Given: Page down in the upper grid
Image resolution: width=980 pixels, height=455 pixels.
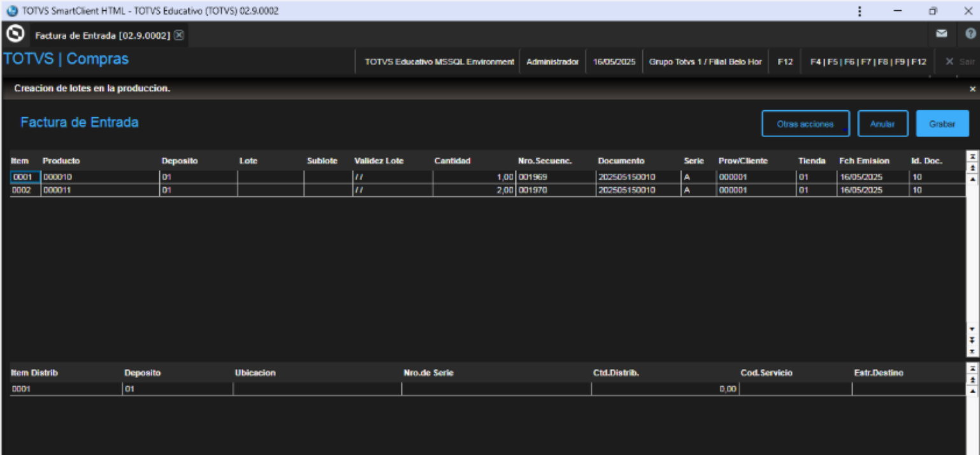Looking at the screenshot, I should point(972,340).
